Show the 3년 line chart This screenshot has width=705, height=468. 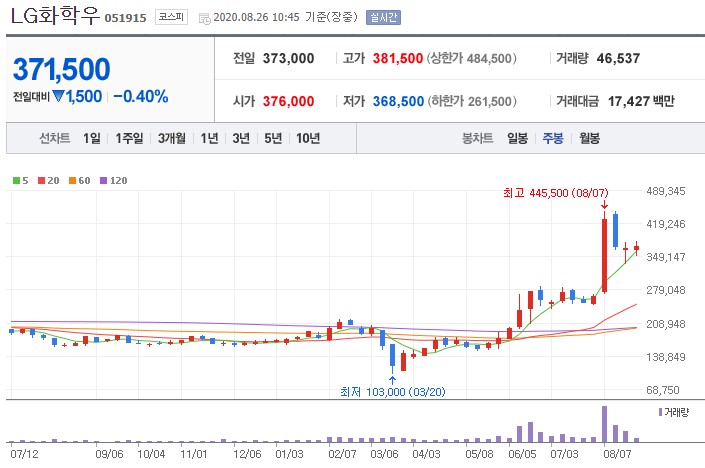[x=241, y=138]
